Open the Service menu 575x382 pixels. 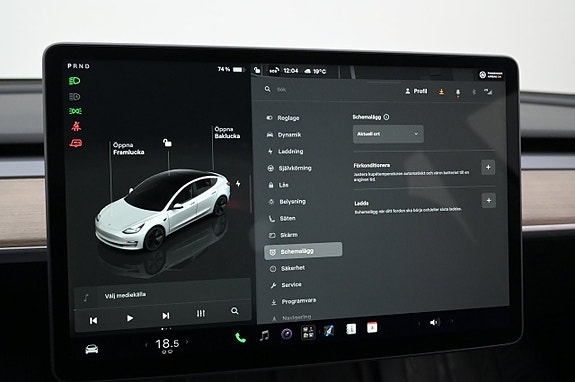[286, 284]
